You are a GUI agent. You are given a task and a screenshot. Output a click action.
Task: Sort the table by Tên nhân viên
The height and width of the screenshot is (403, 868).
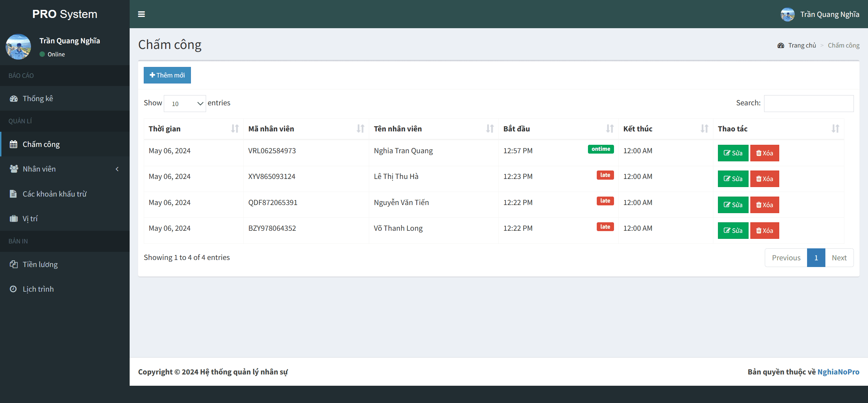(433, 129)
